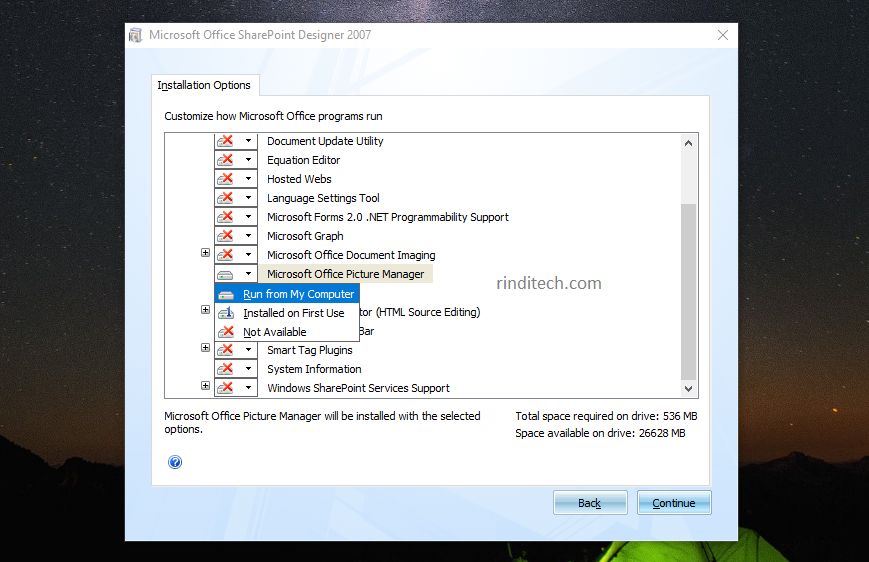Select the Microsoft Office Document Imaging row
This screenshot has width=869, height=562.
tap(351, 255)
